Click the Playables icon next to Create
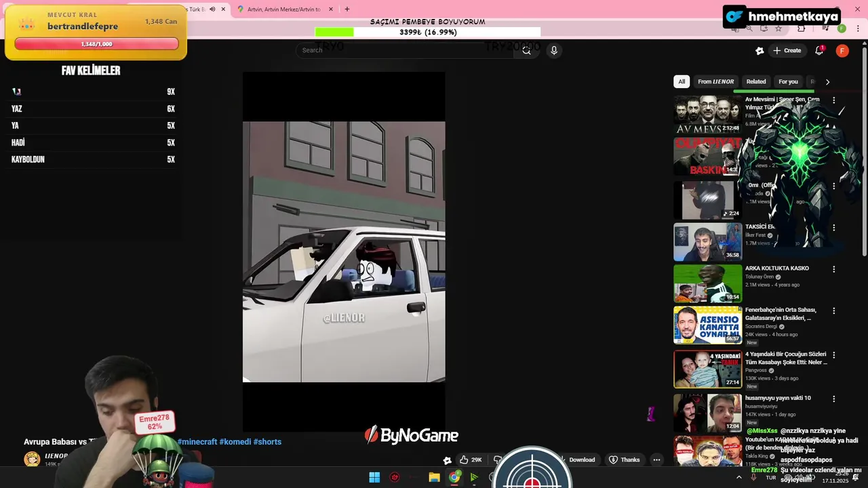Viewport: 868px width, 488px height. pos(759,50)
